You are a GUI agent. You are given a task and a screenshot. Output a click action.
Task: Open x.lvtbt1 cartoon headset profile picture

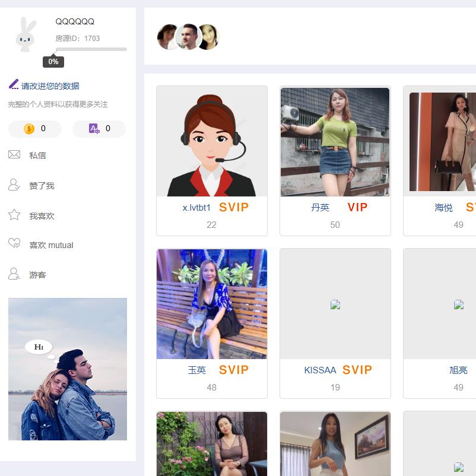(212, 142)
